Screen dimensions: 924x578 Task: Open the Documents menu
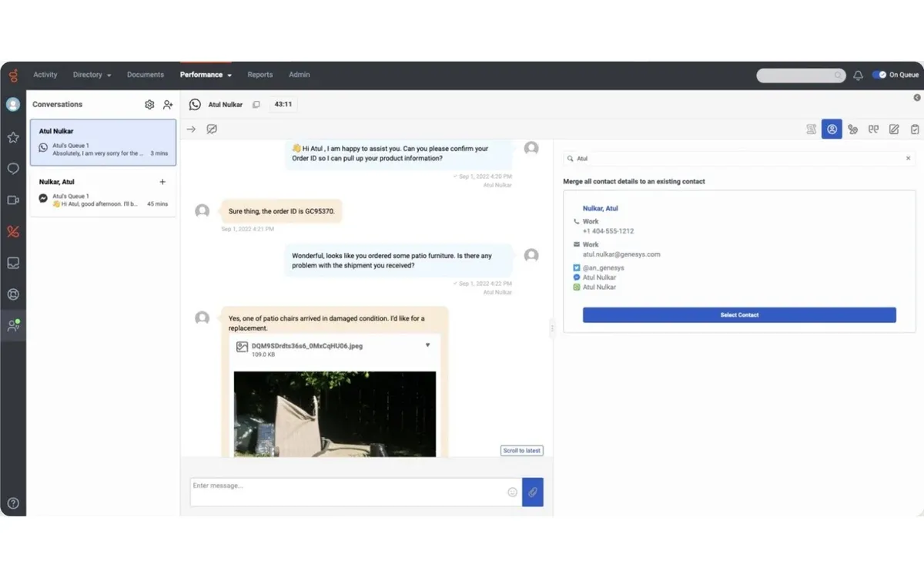click(x=146, y=75)
